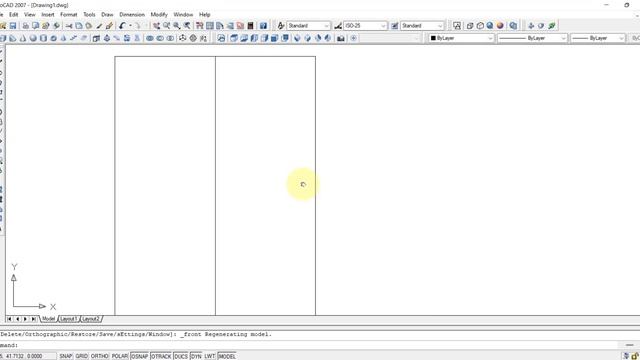Switch to the Layout1 tab
640x360 pixels.
click(x=69, y=319)
